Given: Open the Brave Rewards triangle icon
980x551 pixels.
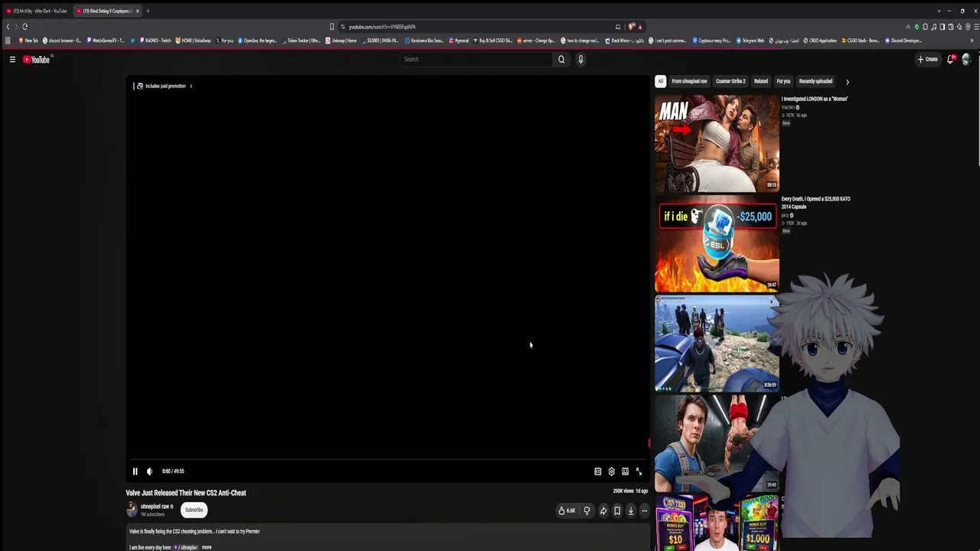Looking at the screenshot, I should [x=640, y=27].
